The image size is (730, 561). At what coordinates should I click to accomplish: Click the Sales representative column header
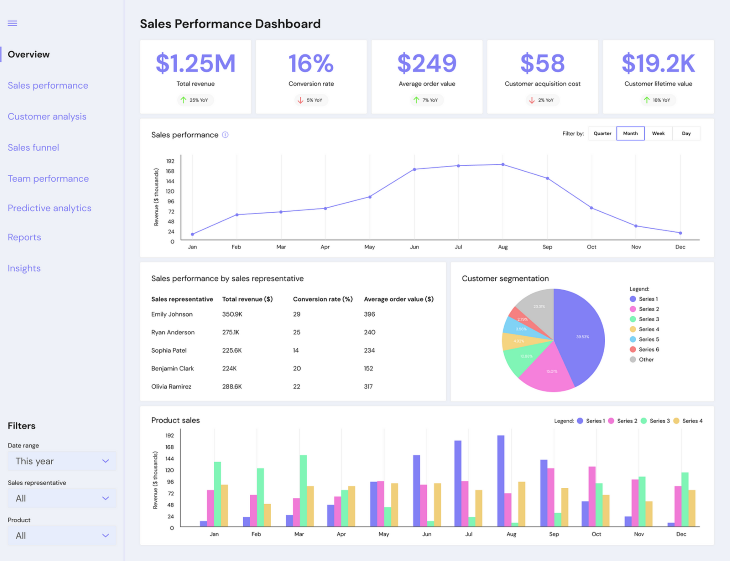tap(182, 299)
